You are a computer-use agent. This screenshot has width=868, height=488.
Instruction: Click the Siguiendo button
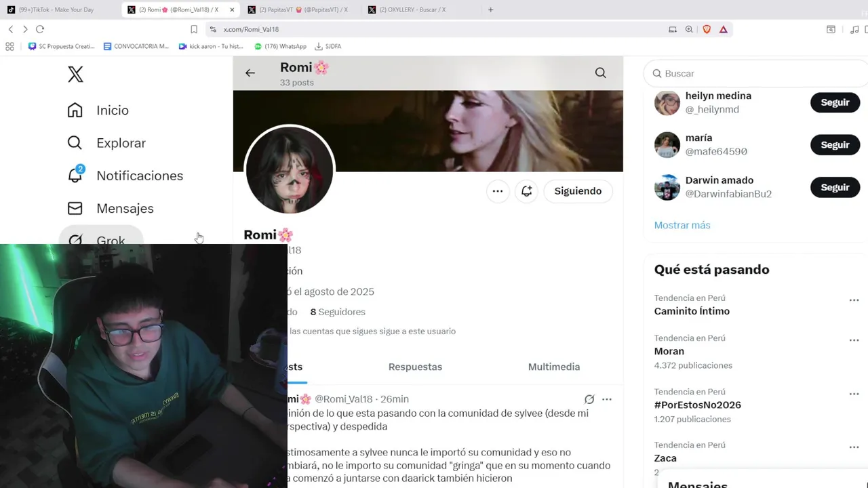[x=578, y=191]
